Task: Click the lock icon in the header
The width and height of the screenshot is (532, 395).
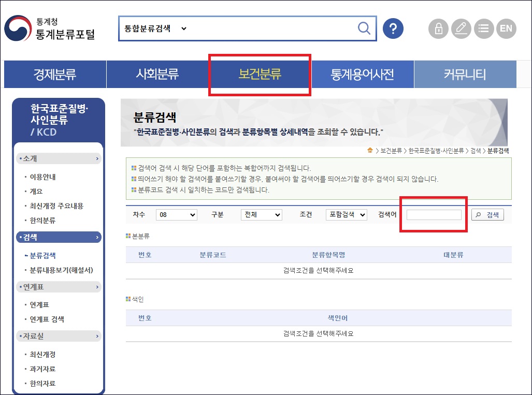Action: (438, 28)
